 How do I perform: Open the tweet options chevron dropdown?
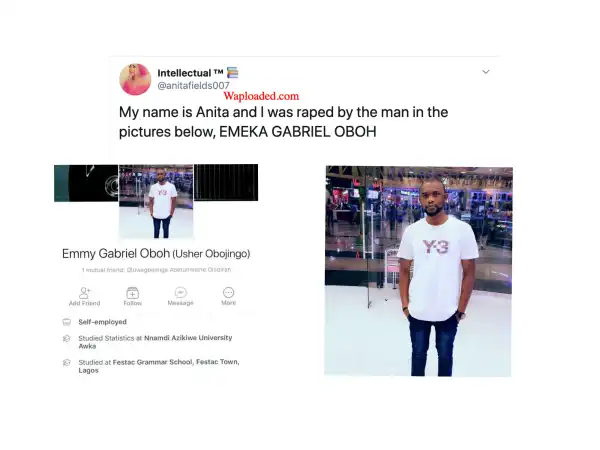(x=486, y=72)
